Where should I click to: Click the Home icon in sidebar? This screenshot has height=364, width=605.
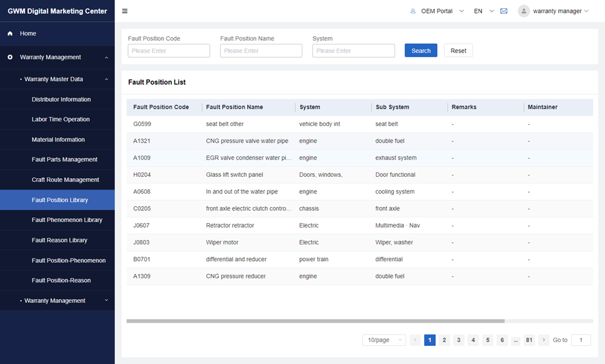[10, 33]
